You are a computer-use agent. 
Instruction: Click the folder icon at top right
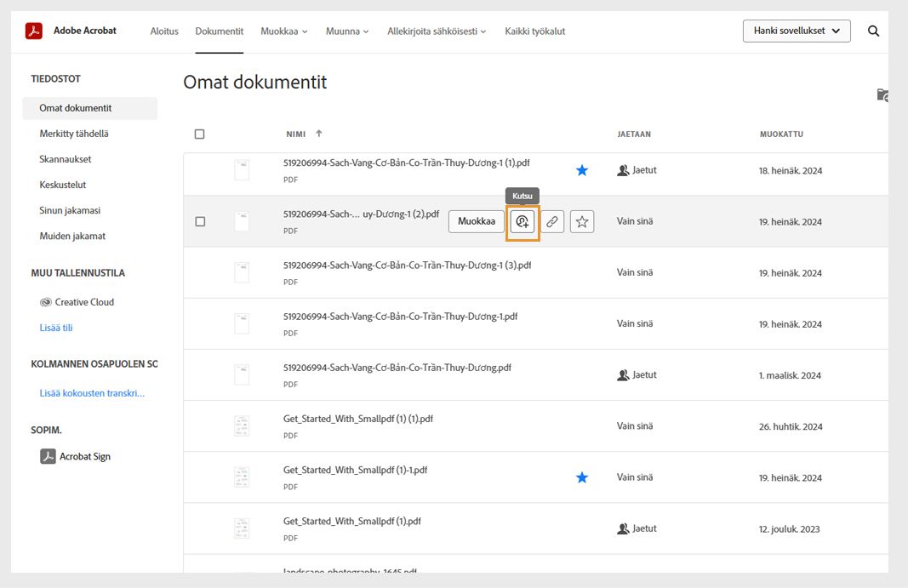(x=882, y=94)
